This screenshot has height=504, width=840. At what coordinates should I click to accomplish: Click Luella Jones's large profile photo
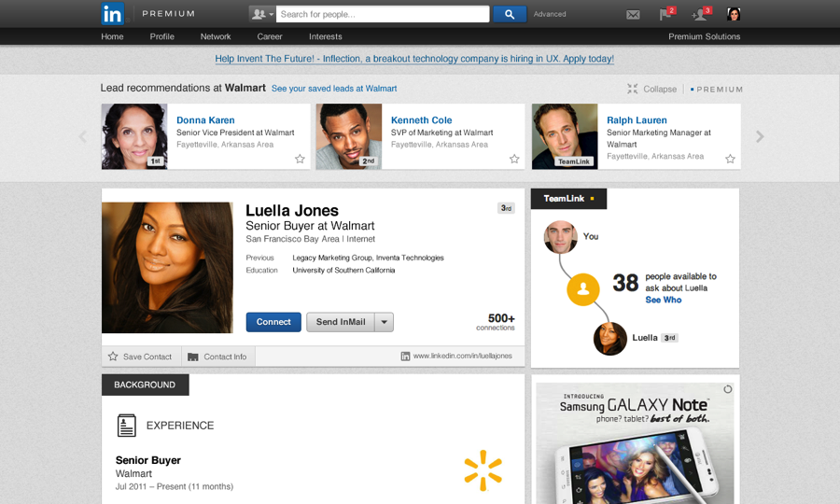tap(167, 267)
